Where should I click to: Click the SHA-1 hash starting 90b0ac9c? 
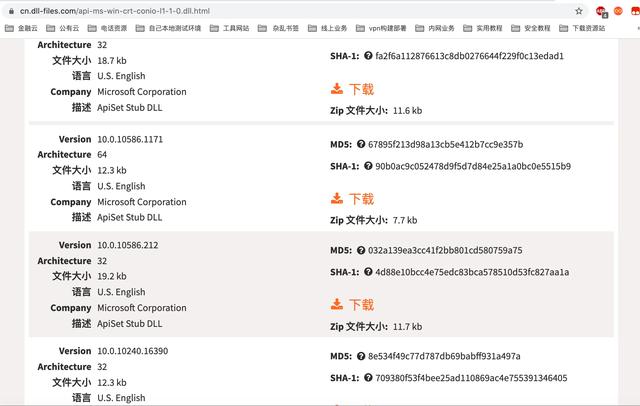(x=473, y=166)
